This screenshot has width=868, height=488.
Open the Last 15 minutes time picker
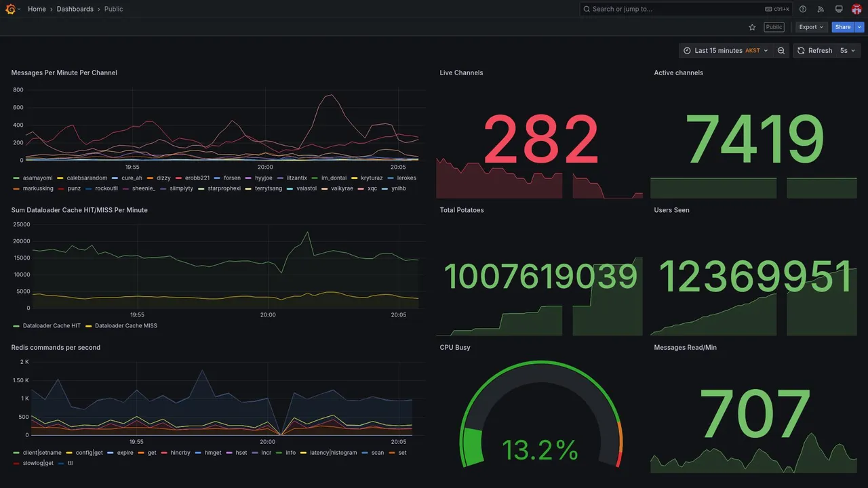click(x=726, y=51)
